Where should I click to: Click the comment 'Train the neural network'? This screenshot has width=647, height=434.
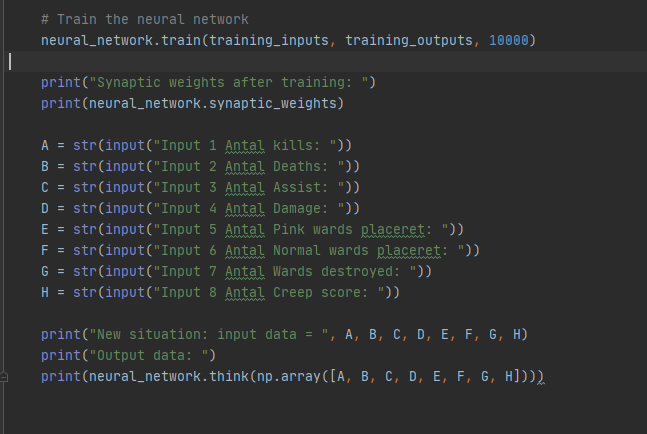click(x=152, y=20)
